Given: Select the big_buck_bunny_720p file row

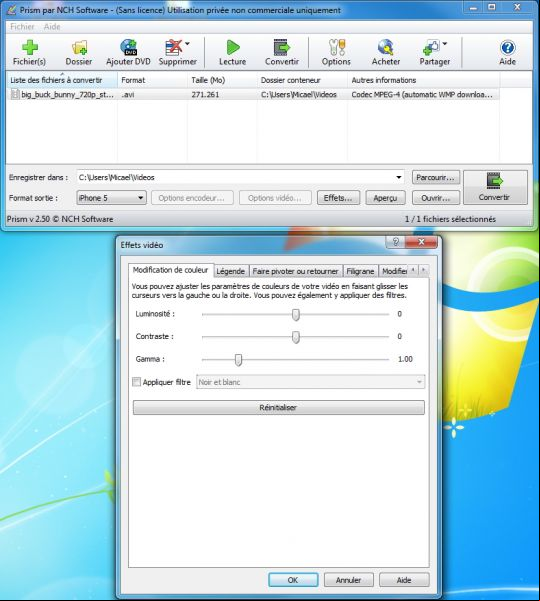Looking at the screenshot, I should tap(253, 94).
